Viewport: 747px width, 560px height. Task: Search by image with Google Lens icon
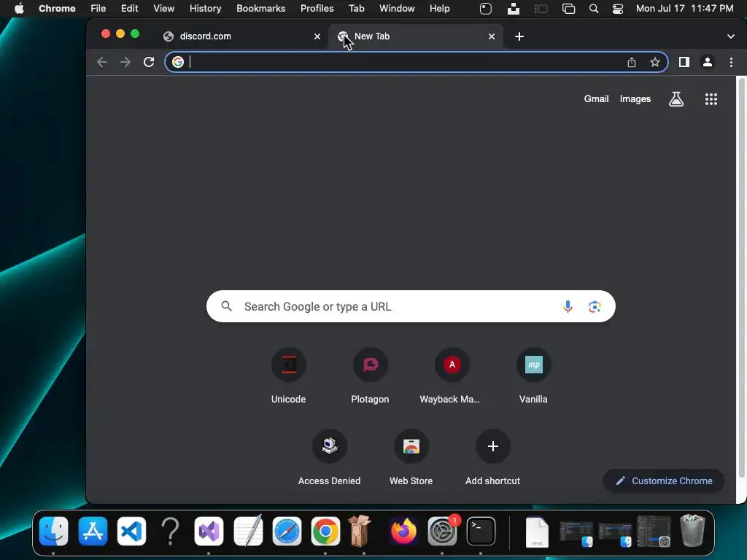coord(595,307)
